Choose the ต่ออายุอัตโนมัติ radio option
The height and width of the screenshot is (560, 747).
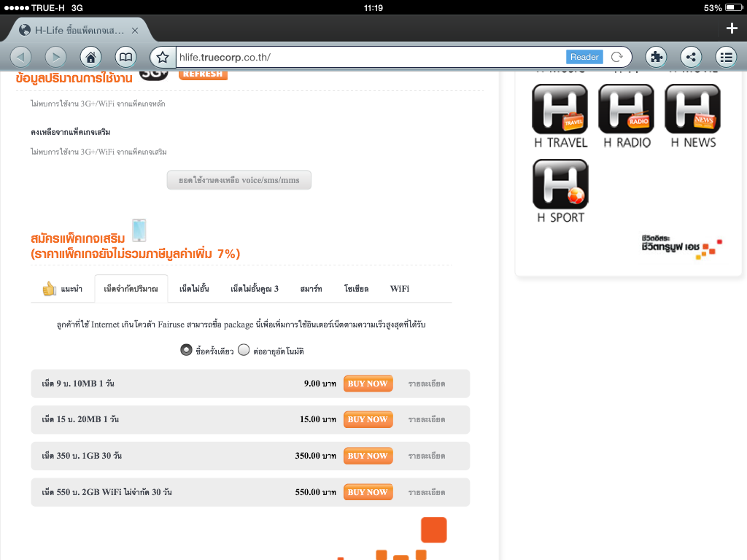coord(244,350)
